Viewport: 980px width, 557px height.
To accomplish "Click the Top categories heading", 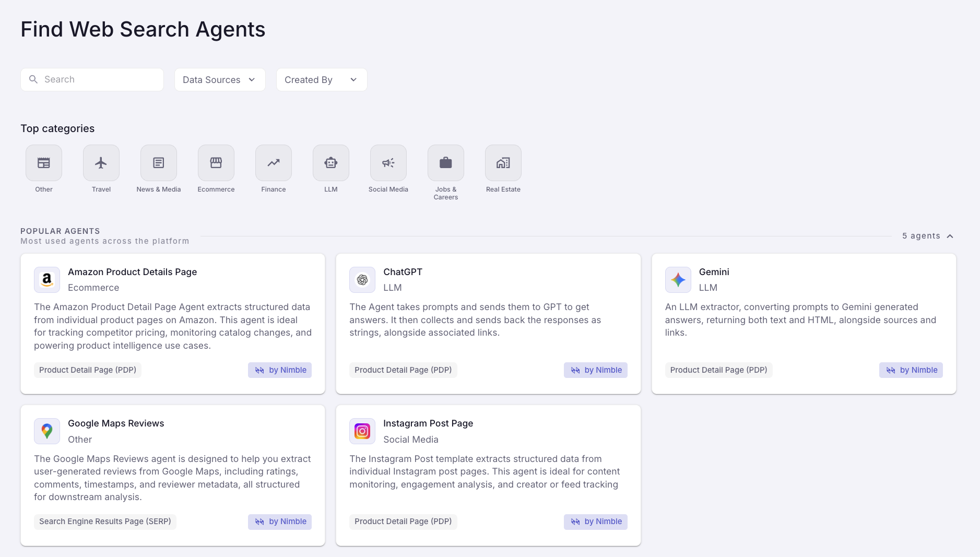I will [x=57, y=128].
